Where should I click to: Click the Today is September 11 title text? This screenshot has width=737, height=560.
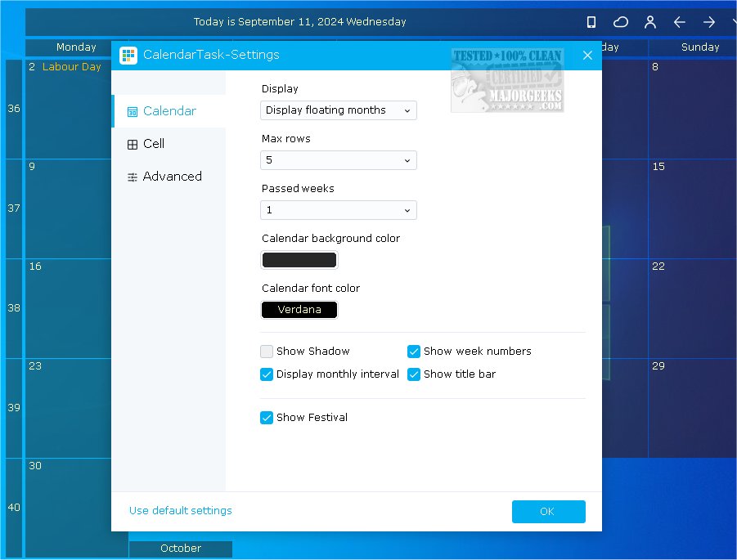pos(300,22)
